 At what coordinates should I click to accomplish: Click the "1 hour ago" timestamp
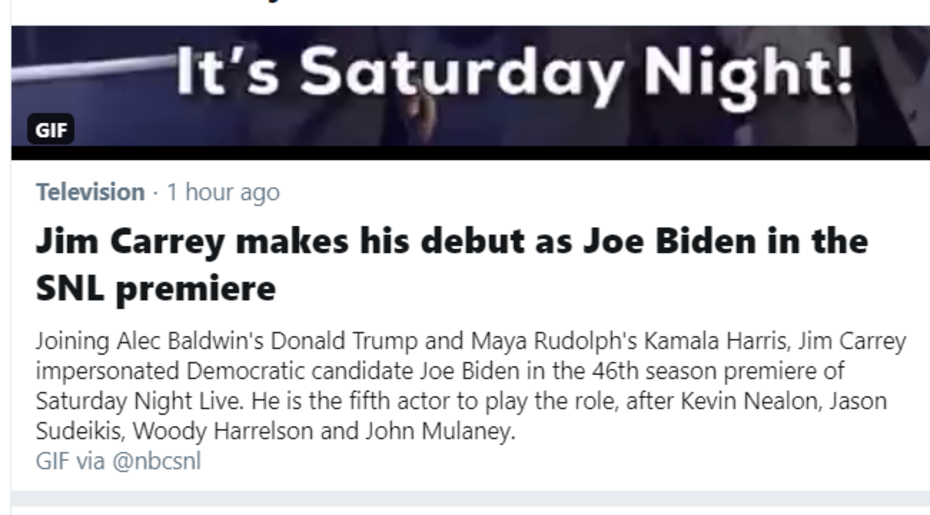(x=223, y=192)
